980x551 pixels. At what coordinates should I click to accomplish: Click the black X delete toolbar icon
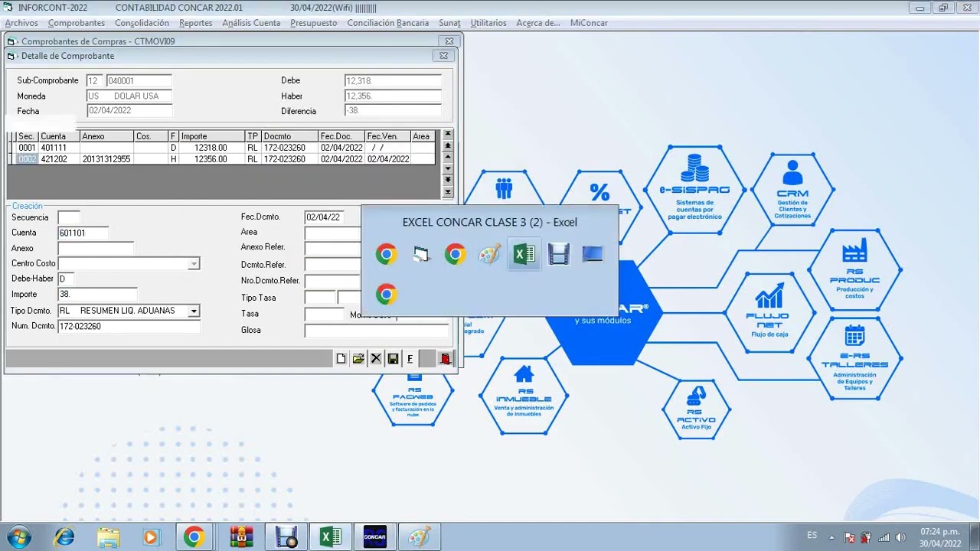coord(375,359)
